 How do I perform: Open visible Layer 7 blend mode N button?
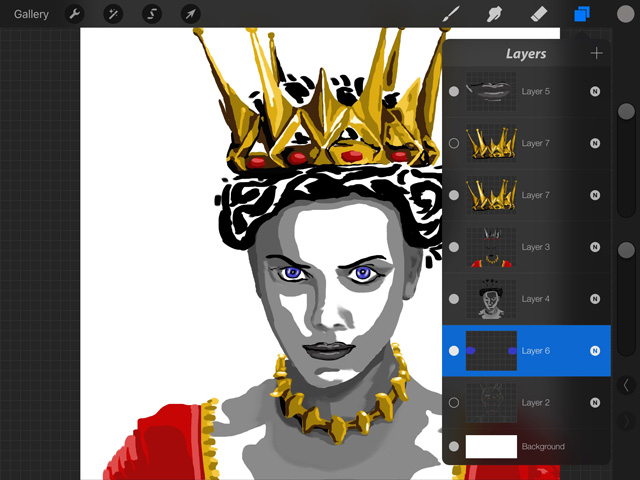595,195
